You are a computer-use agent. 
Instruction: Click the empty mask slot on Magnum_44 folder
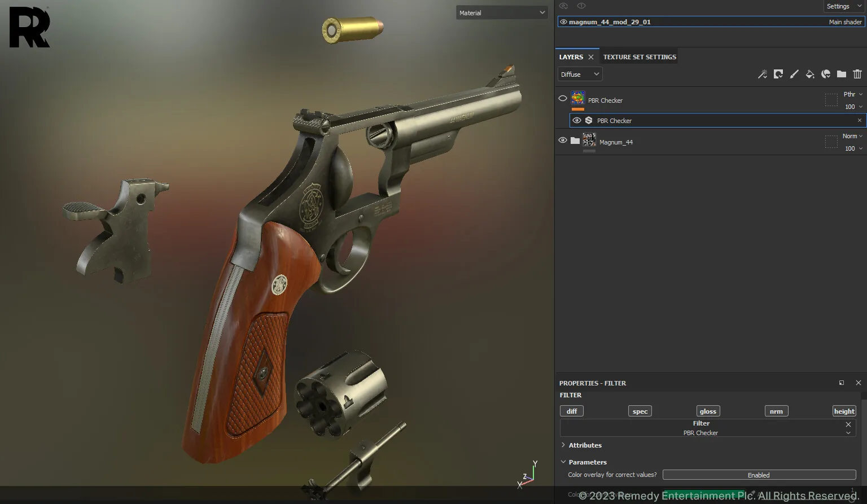831,142
